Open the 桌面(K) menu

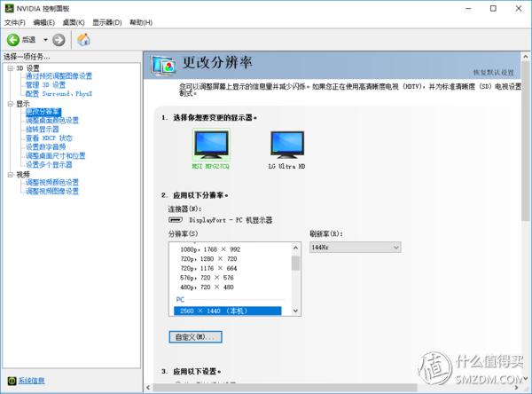tap(74, 22)
